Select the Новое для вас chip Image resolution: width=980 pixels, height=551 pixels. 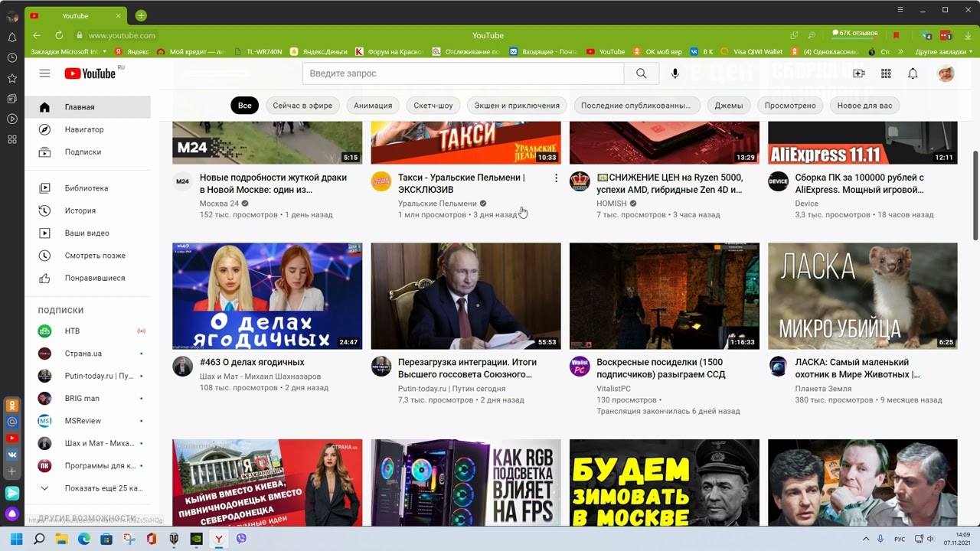(864, 106)
